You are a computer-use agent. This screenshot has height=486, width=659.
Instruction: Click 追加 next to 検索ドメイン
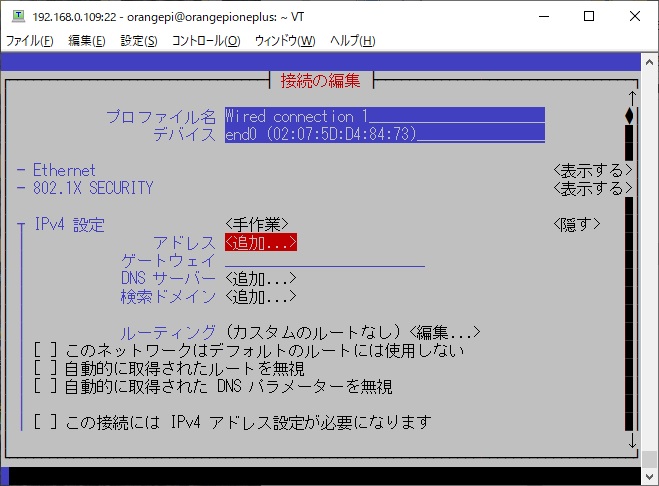coord(261,296)
